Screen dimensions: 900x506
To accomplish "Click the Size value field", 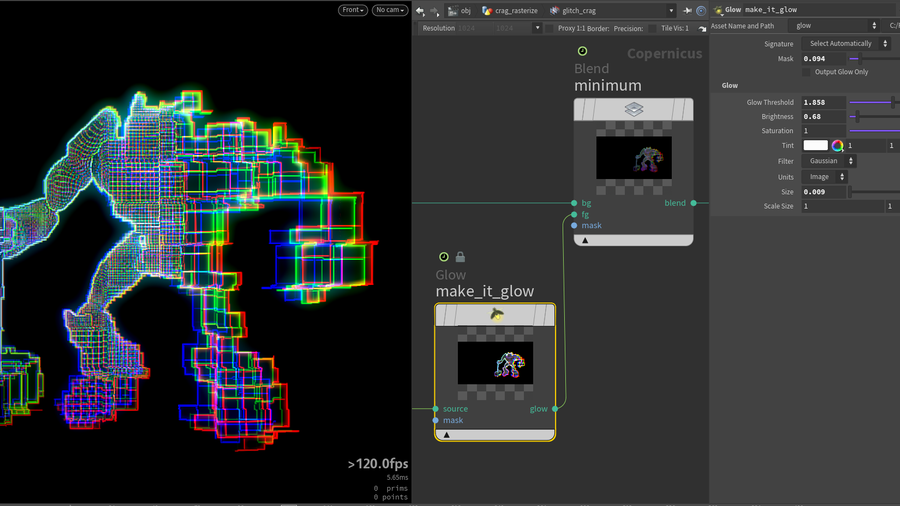I will (824, 192).
